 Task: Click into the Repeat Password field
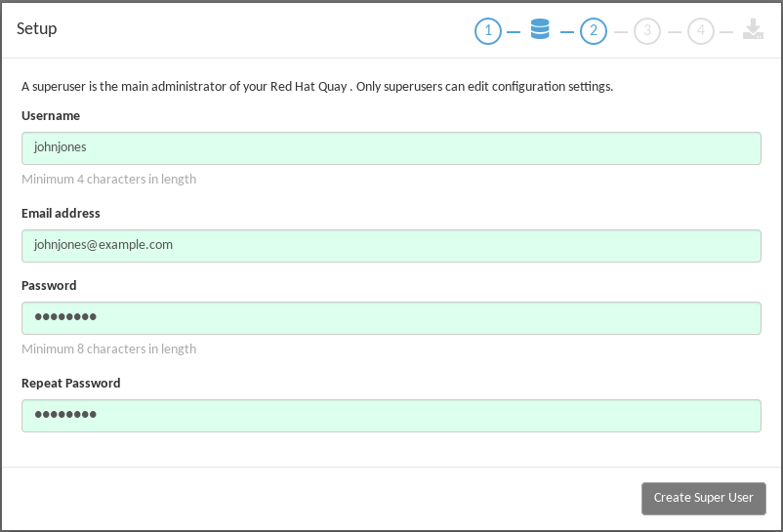pos(391,416)
